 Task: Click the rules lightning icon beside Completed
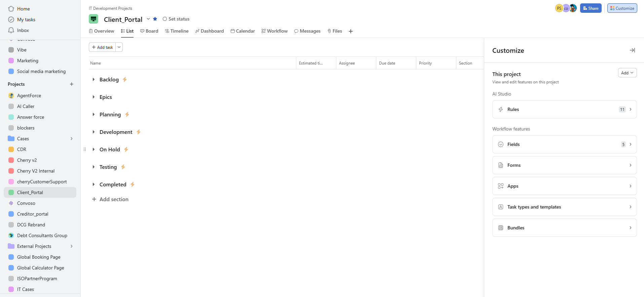(132, 184)
